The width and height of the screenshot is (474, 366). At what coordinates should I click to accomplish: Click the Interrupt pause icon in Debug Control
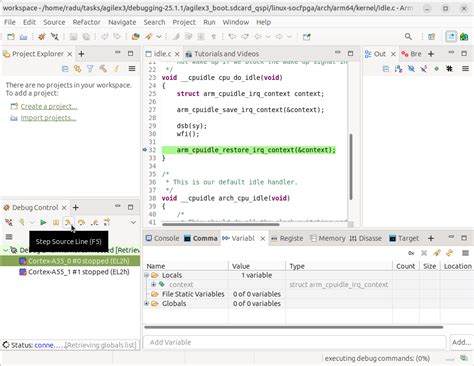56,222
